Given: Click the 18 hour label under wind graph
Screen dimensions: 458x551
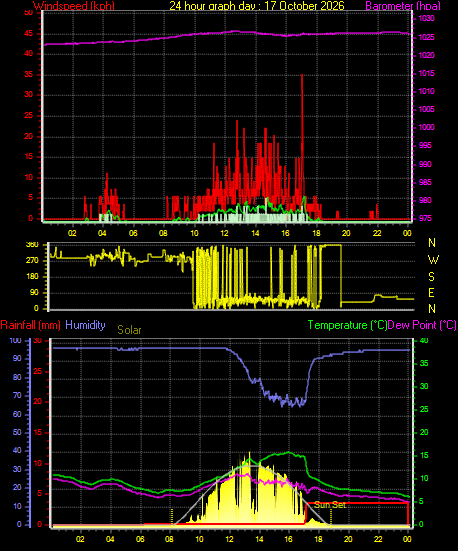Looking at the screenshot, I should [x=316, y=233].
